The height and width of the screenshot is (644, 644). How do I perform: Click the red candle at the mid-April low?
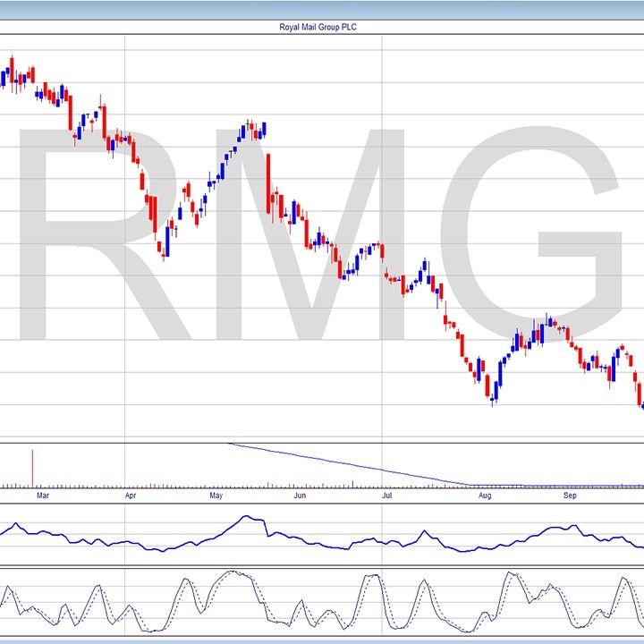coord(164,243)
